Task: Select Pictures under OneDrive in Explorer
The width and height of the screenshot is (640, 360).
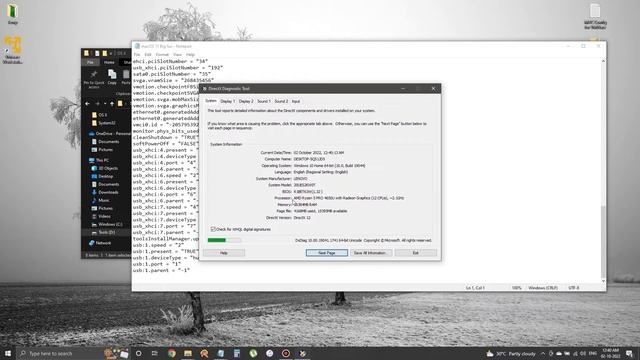Action: [102, 150]
